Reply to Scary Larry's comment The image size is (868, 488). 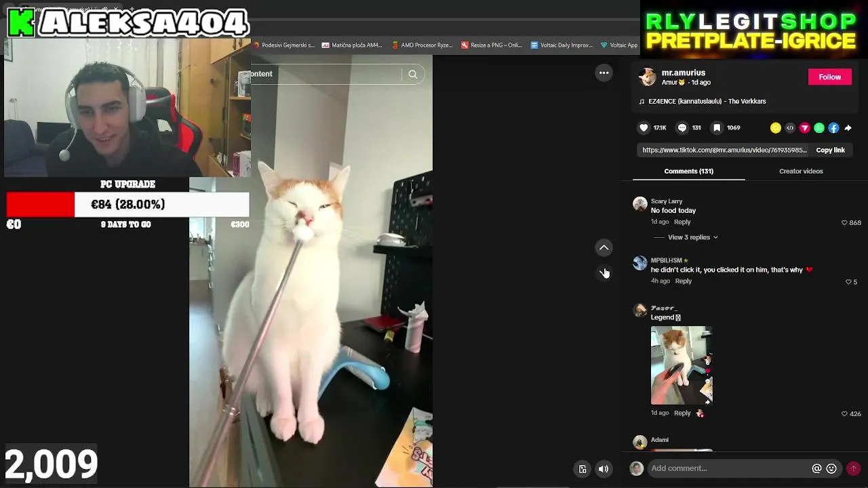[x=682, y=222]
